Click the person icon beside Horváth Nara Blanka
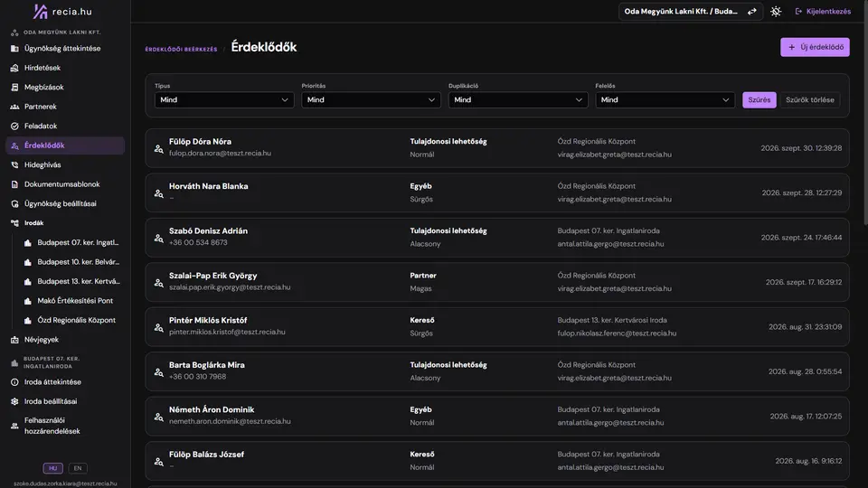The height and width of the screenshot is (488, 868). click(x=159, y=193)
